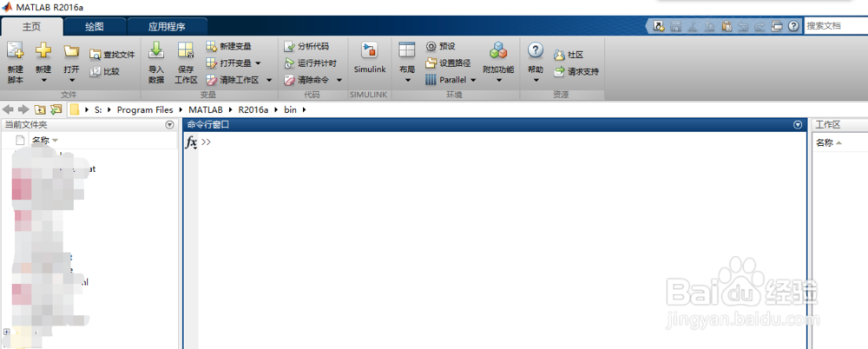Open 社区 (Community) link
The height and width of the screenshot is (349, 868).
pos(569,55)
